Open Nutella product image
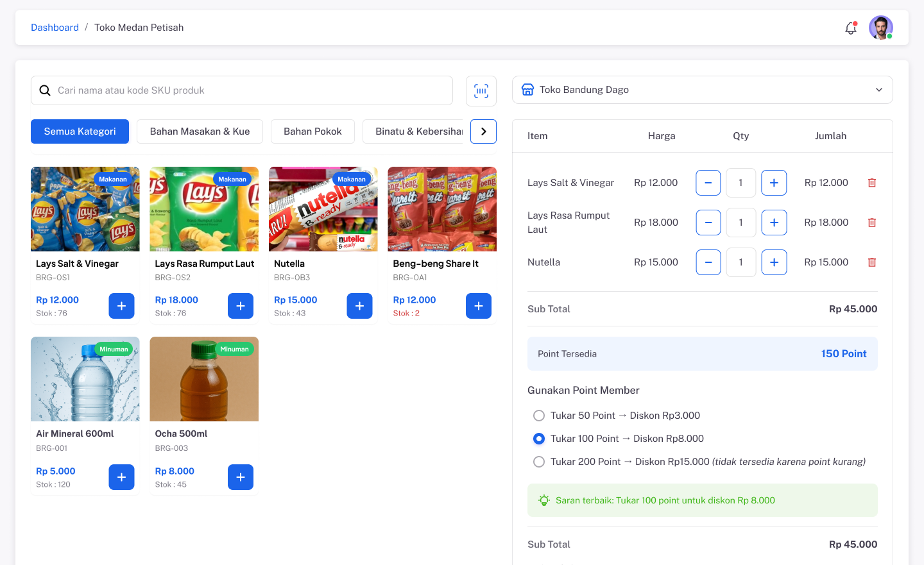The image size is (924, 565). click(x=323, y=209)
